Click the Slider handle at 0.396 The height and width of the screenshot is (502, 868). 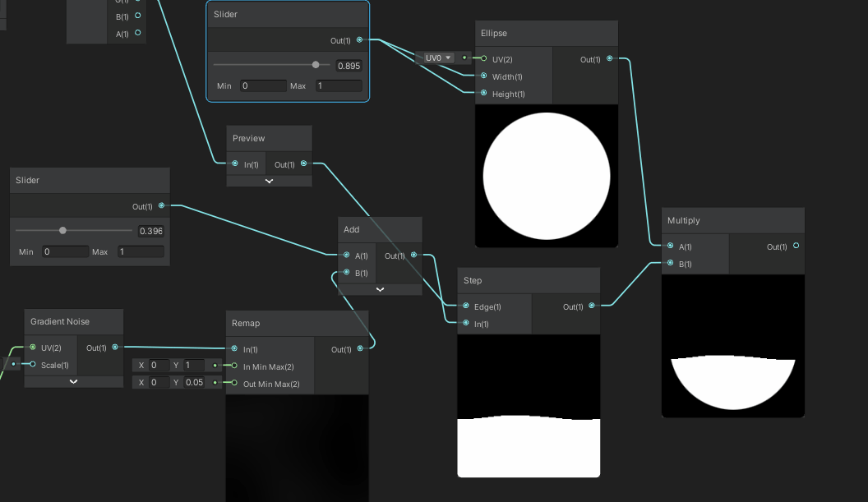point(62,230)
